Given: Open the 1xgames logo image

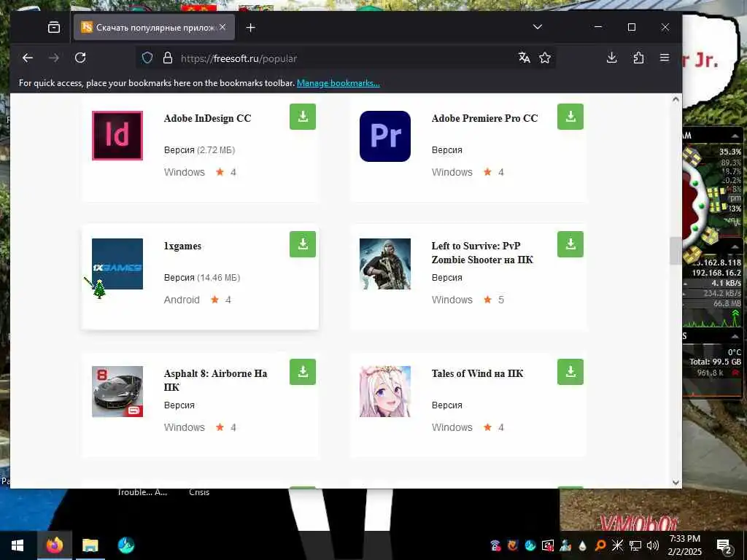Looking at the screenshot, I should [117, 264].
